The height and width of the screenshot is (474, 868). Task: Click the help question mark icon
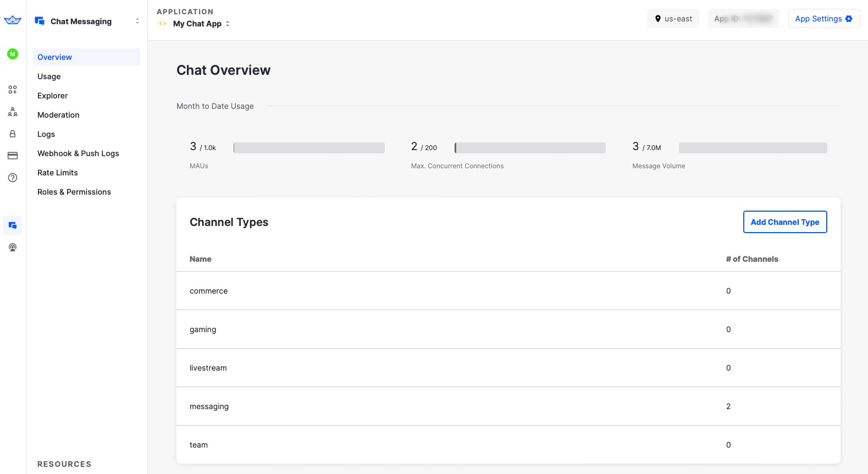[13, 178]
